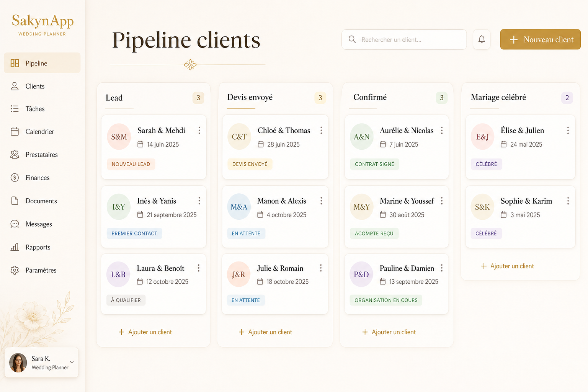Open options menu for Pauline & Damien
This screenshot has height=392, width=588.
[x=442, y=268]
